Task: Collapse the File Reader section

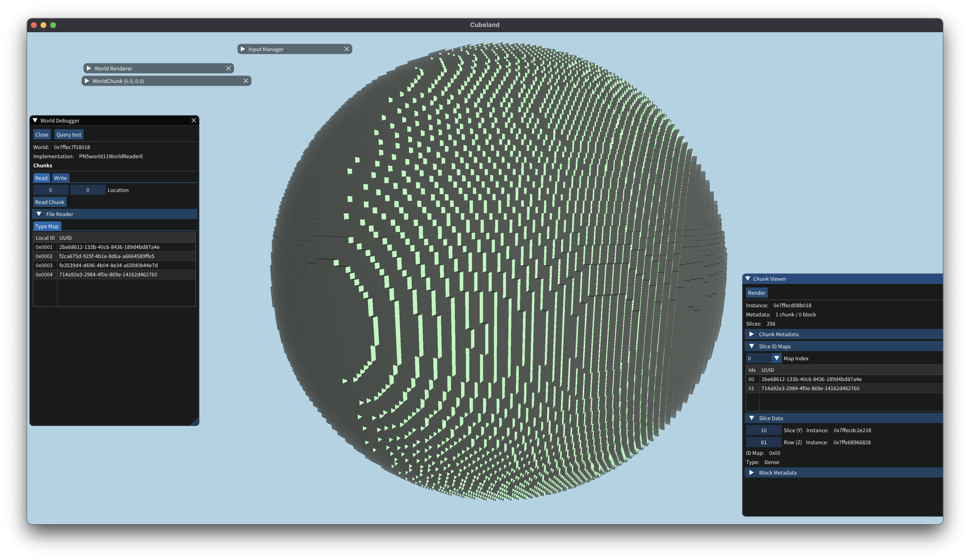Action: [39, 214]
